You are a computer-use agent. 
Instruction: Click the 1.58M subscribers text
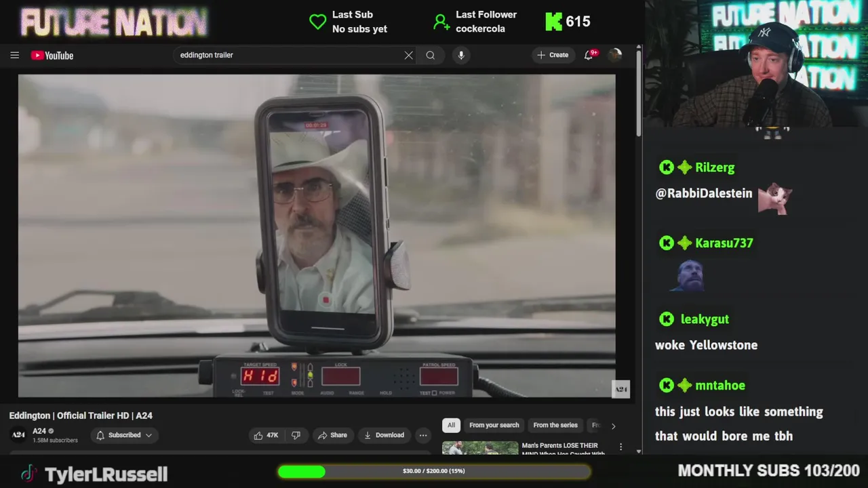pos(55,441)
